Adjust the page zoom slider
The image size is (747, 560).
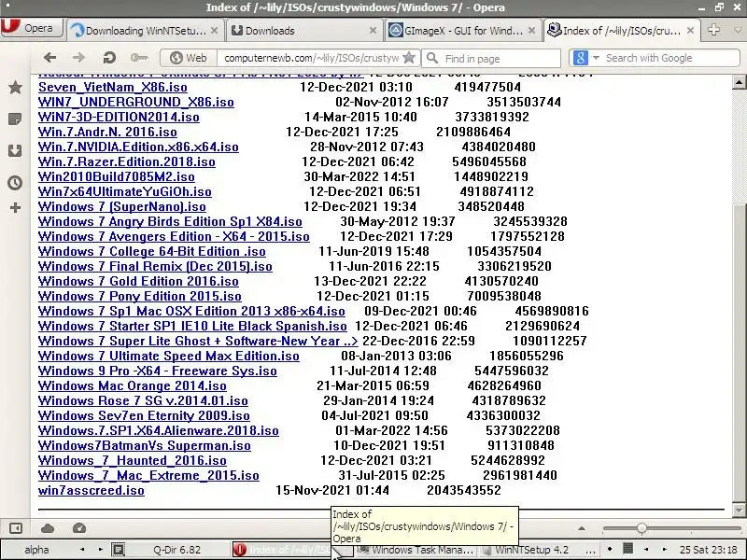[x=641, y=528]
